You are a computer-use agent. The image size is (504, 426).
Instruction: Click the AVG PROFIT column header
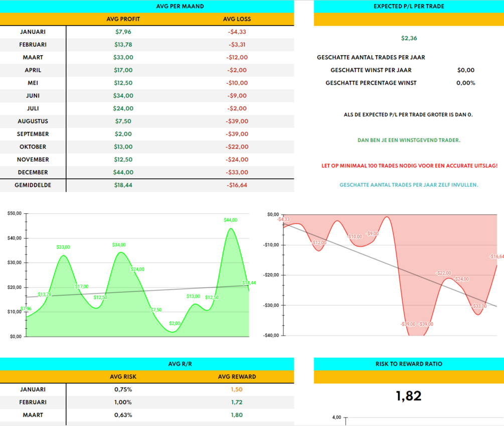[x=123, y=19]
